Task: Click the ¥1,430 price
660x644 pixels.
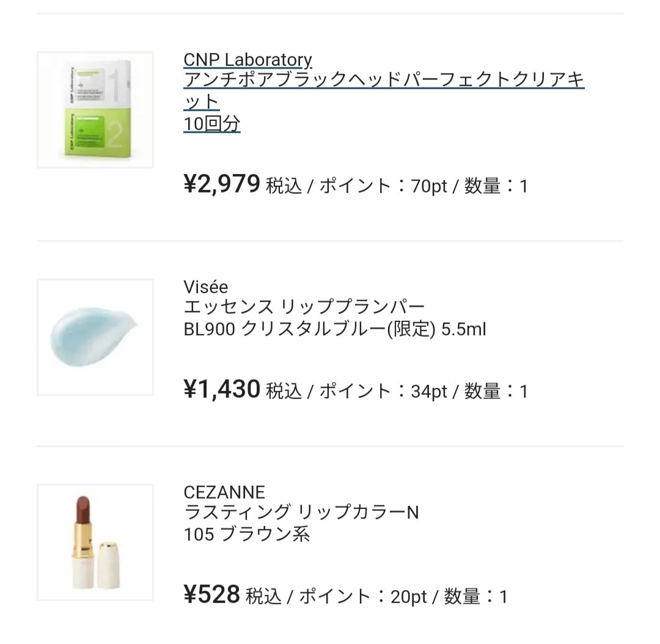Action: (222, 389)
